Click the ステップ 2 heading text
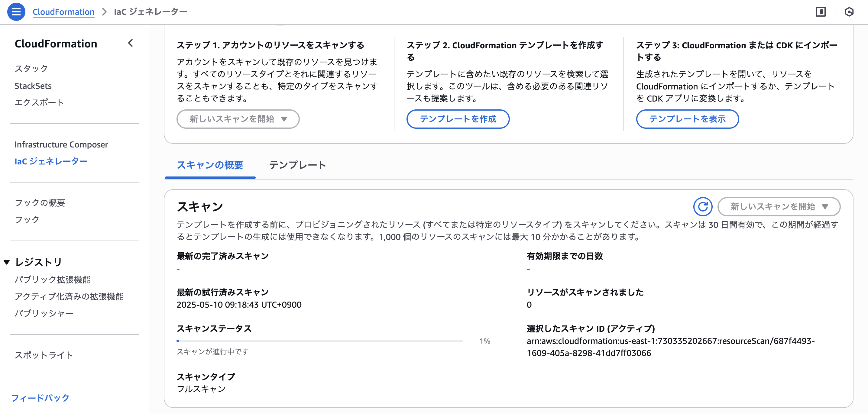This screenshot has width=868, height=414. pyautogui.click(x=505, y=51)
